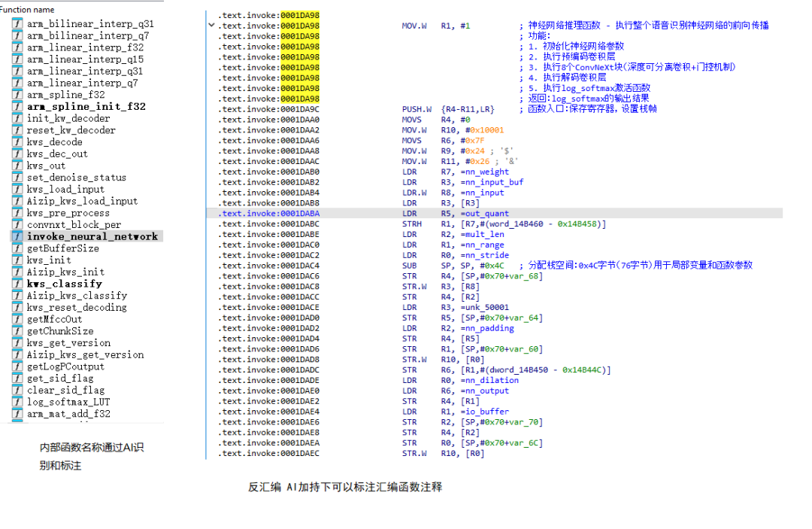Click the nn_range symbol reference
The height and width of the screenshot is (529, 812).
[x=485, y=245]
